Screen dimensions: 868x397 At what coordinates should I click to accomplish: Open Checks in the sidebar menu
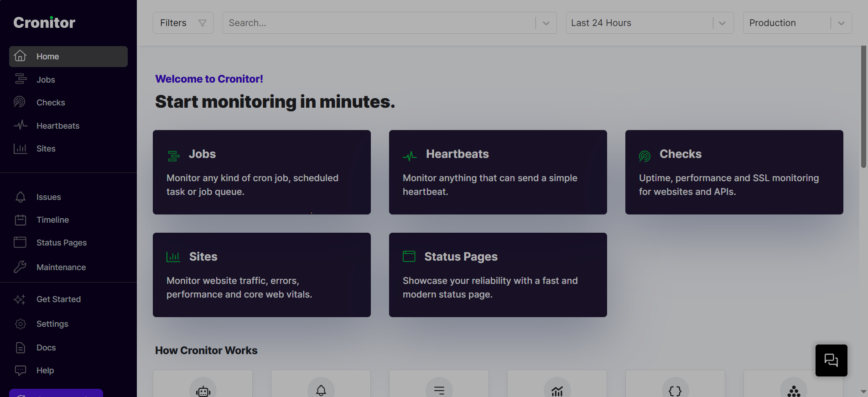[68, 102]
